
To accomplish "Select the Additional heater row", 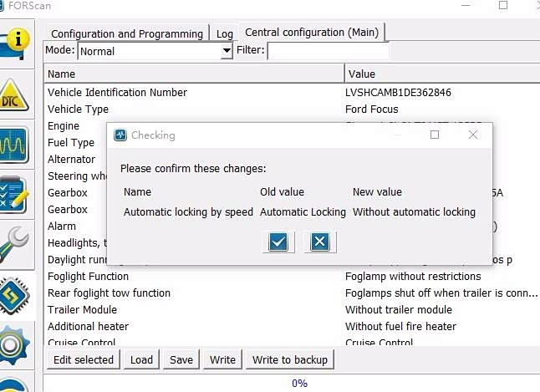I will [x=292, y=327].
